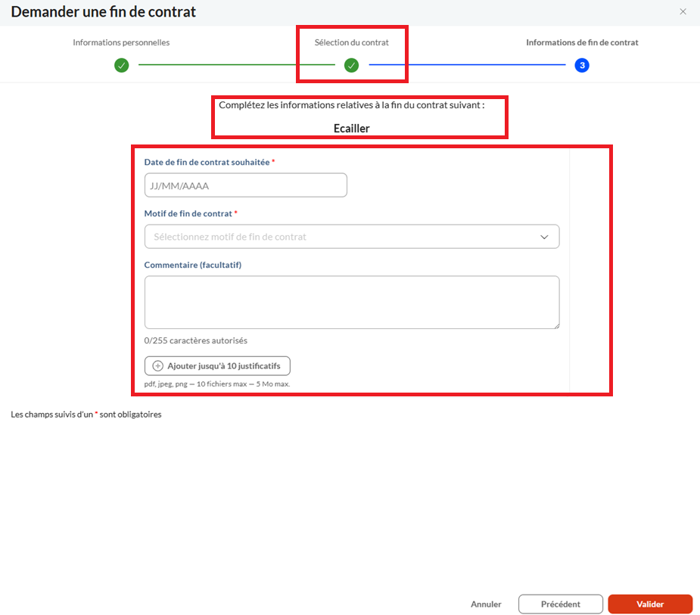This screenshot has width=700, height=615.
Task: Click the plus icon in the justificatifs button
Action: tap(158, 366)
